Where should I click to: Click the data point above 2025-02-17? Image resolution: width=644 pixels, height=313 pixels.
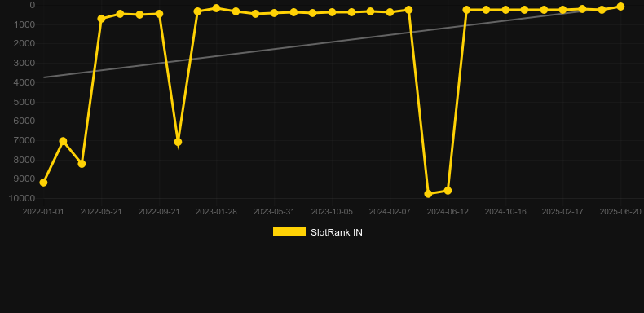tap(562, 10)
